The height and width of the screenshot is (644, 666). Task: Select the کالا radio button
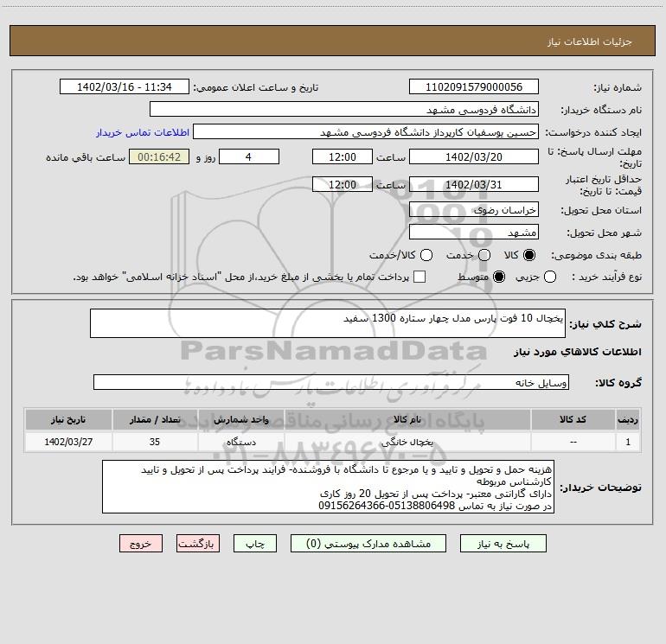point(529,255)
